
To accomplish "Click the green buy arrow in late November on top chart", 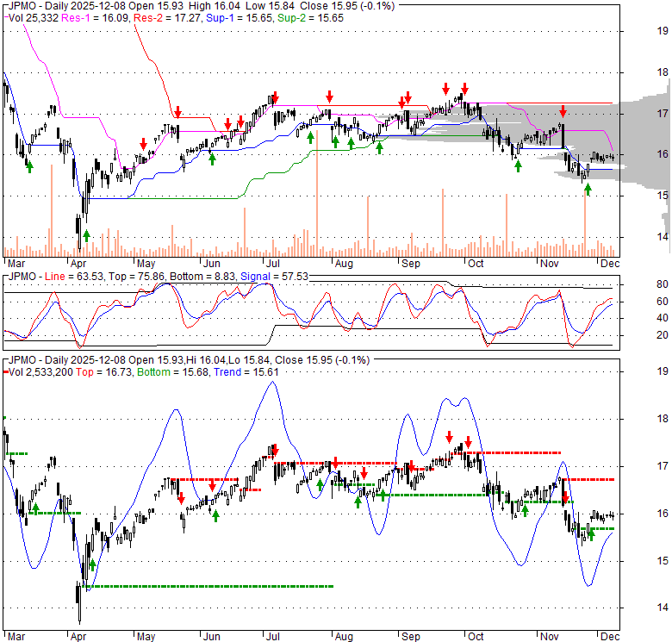I will click(x=588, y=190).
